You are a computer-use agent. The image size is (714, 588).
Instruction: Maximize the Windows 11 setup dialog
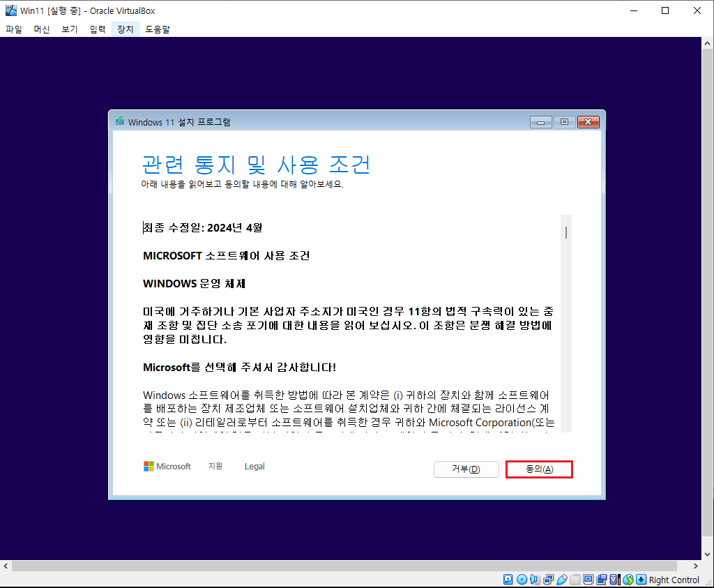point(564,122)
